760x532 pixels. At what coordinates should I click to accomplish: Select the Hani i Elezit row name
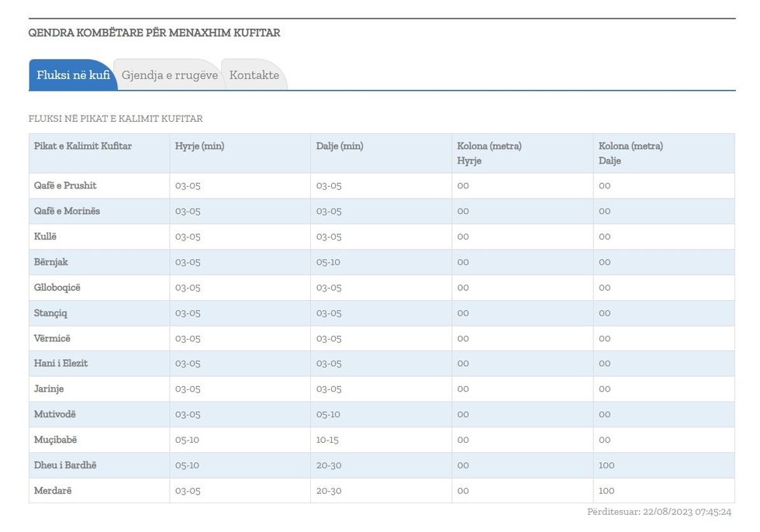pyautogui.click(x=60, y=364)
